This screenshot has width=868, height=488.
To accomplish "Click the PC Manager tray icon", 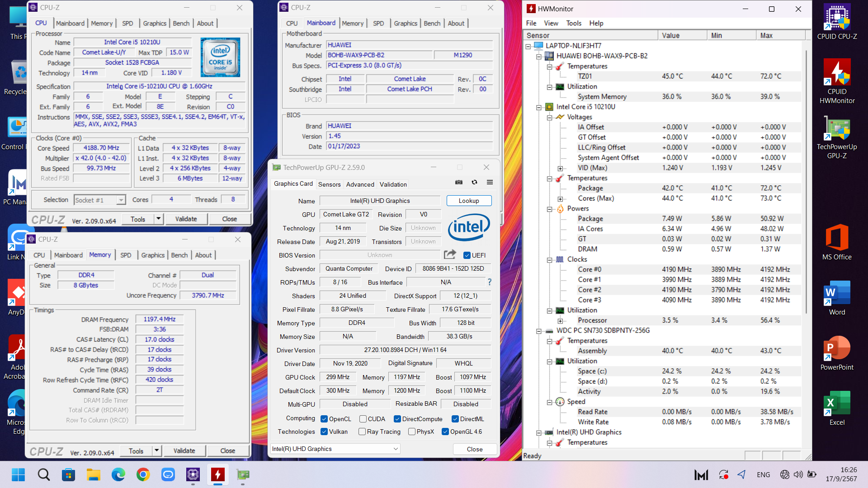I will click(701, 474).
